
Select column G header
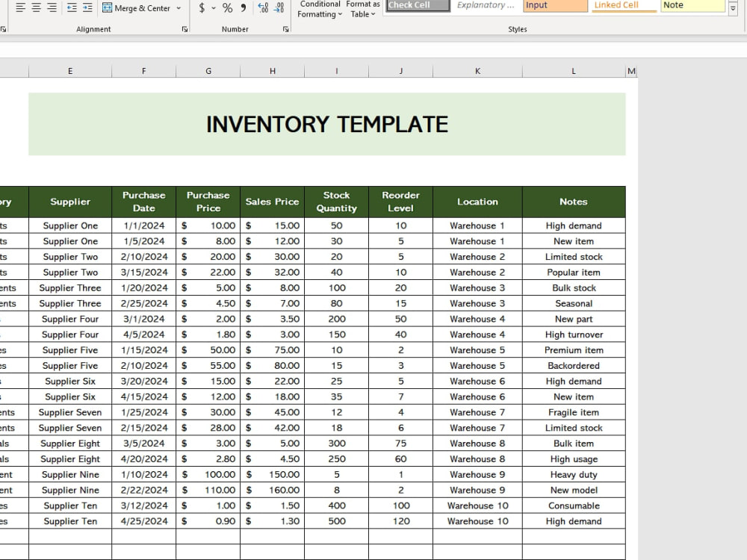[x=208, y=71]
